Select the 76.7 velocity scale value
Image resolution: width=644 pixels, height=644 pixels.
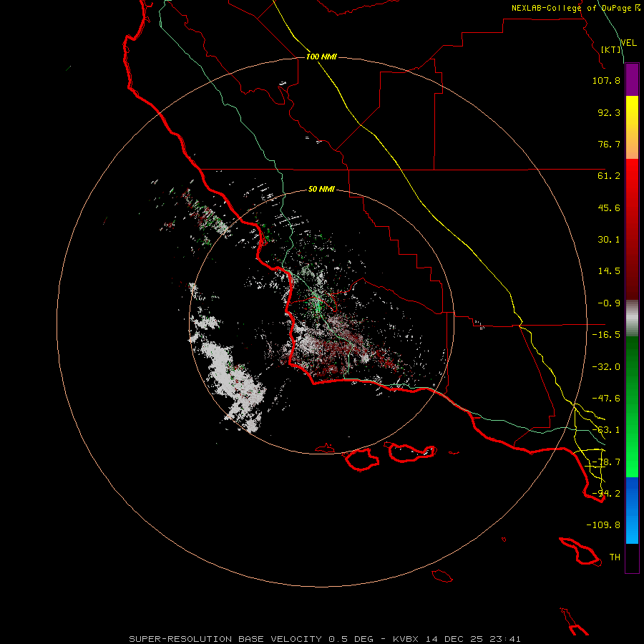(x=609, y=144)
